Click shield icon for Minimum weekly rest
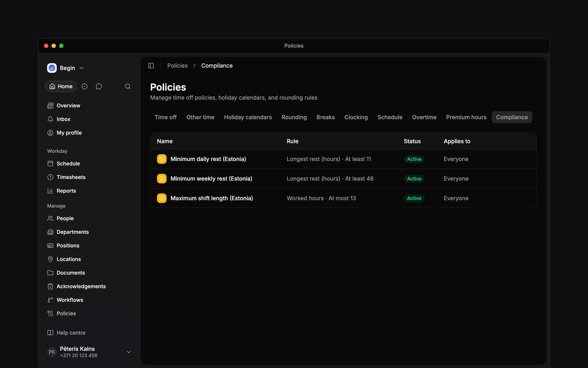The width and height of the screenshot is (588, 368). (x=162, y=179)
